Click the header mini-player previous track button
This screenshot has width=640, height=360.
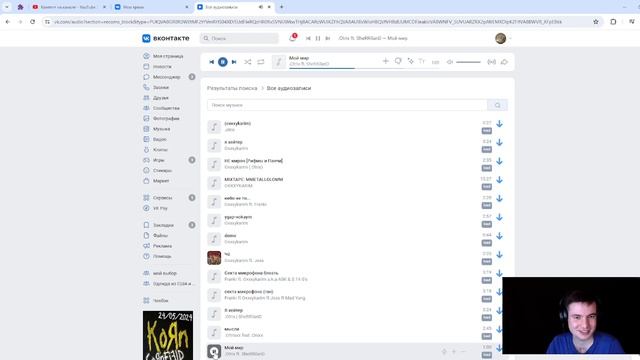point(308,38)
